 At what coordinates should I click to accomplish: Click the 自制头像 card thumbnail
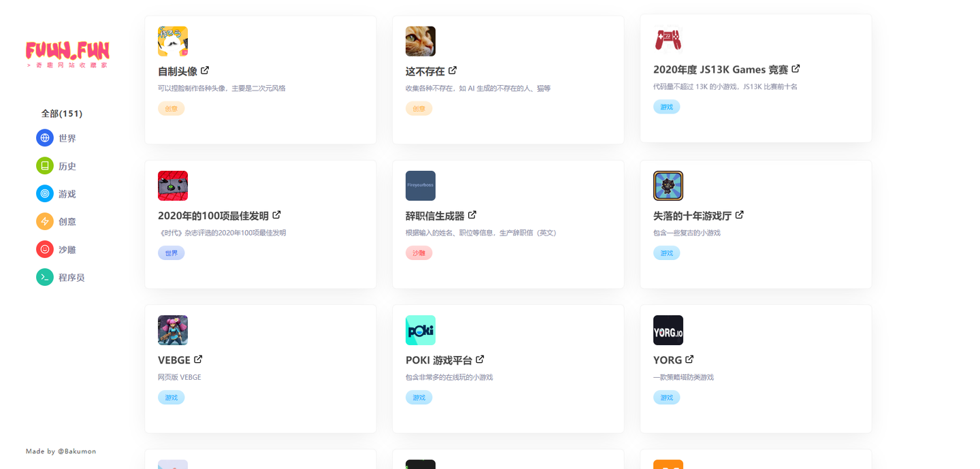click(173, 42)
